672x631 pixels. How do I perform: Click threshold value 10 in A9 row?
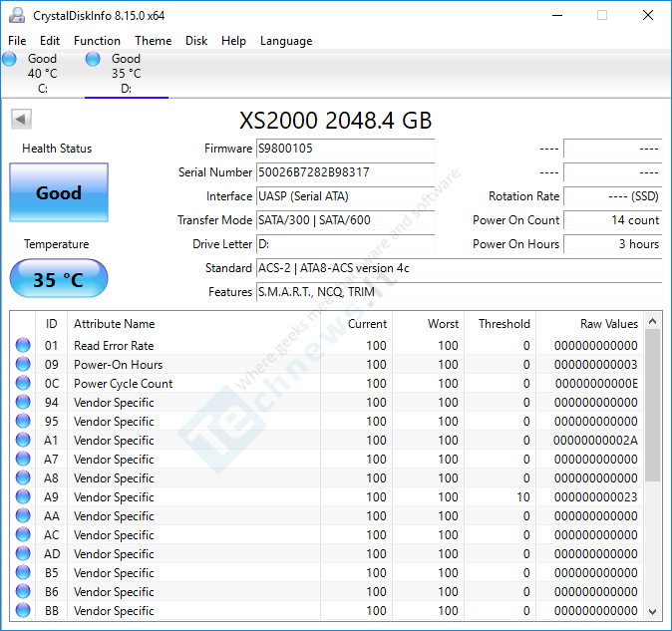[523, 496]
